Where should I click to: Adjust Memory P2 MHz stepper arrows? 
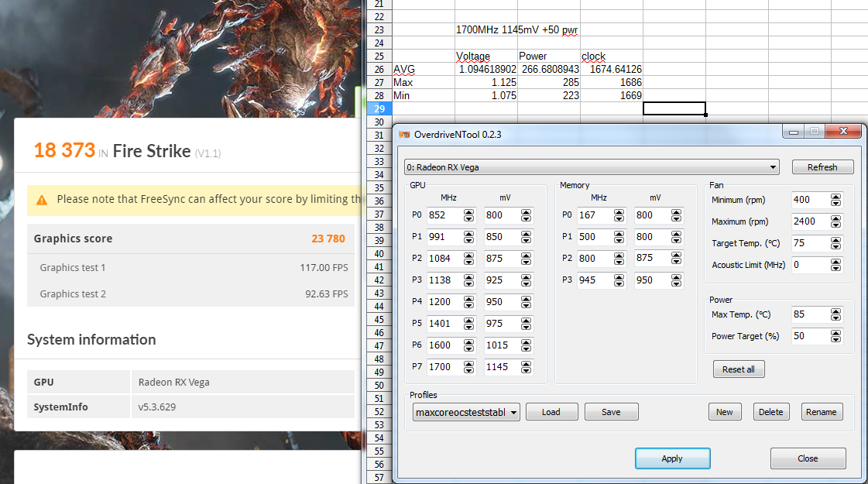point(619,258)
